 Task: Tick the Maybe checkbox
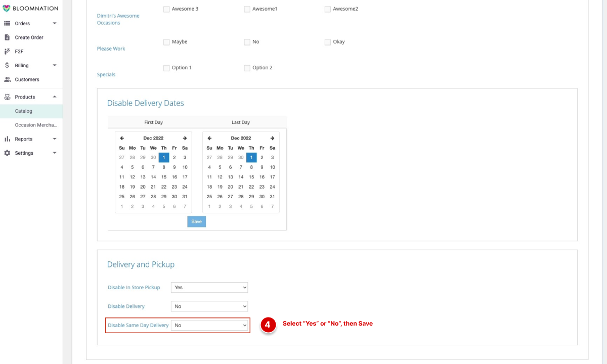166,42
